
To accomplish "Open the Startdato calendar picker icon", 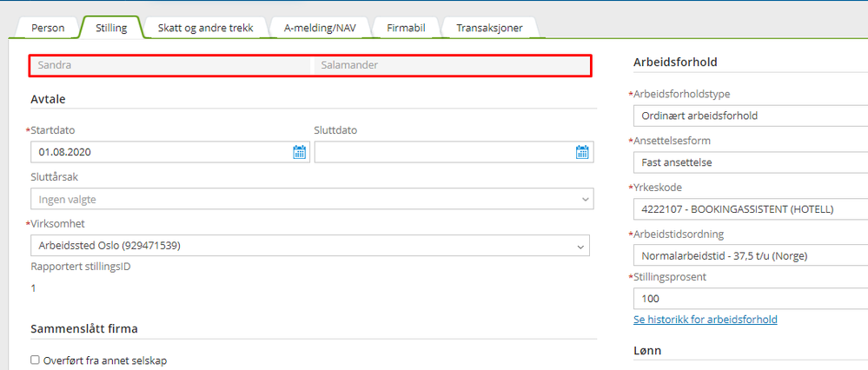I will [299, 152].
